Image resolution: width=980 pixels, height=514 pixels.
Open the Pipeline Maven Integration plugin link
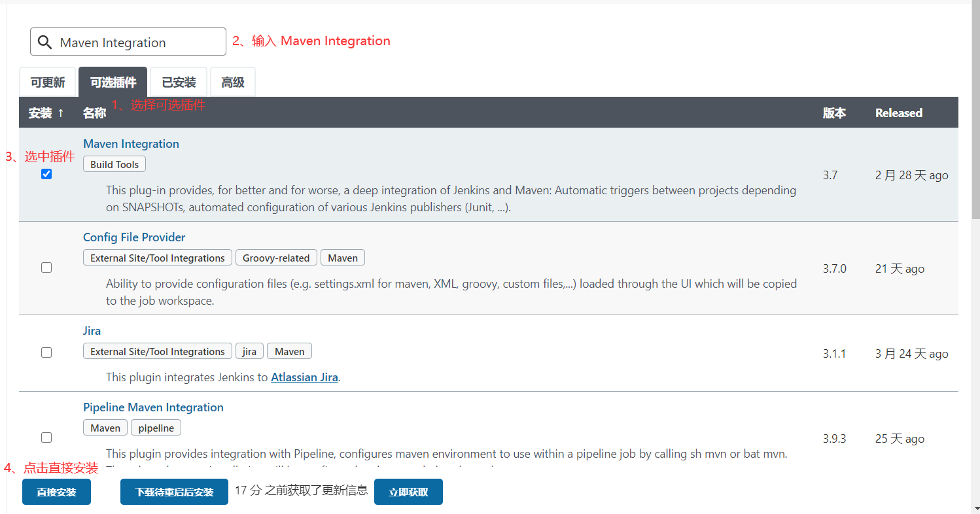(153, 407)
